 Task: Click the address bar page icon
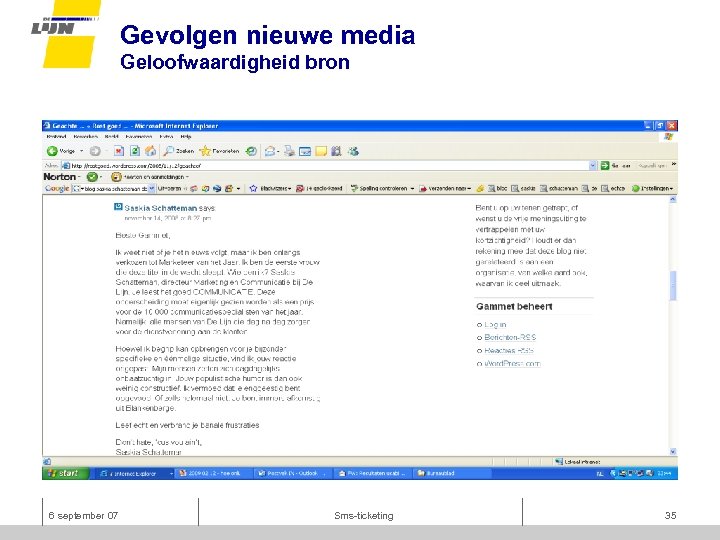click(x=66, y=165)
